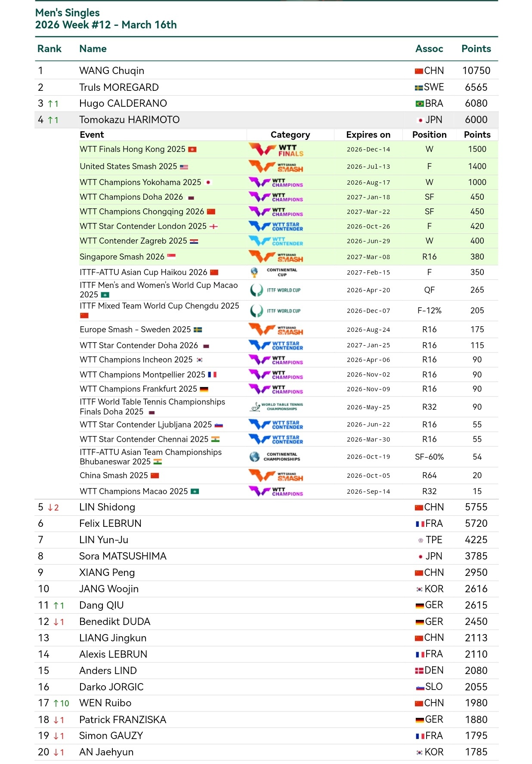Click Star Contender logo in Star Contender Doha row
The height and width of the screenshot is (764, 532).
(276, 346)
